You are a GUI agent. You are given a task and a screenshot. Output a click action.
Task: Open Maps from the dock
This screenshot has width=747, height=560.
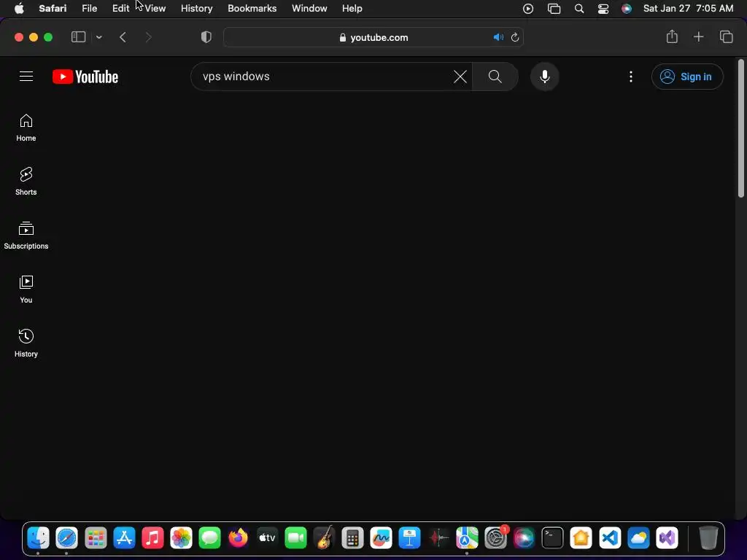467,538
